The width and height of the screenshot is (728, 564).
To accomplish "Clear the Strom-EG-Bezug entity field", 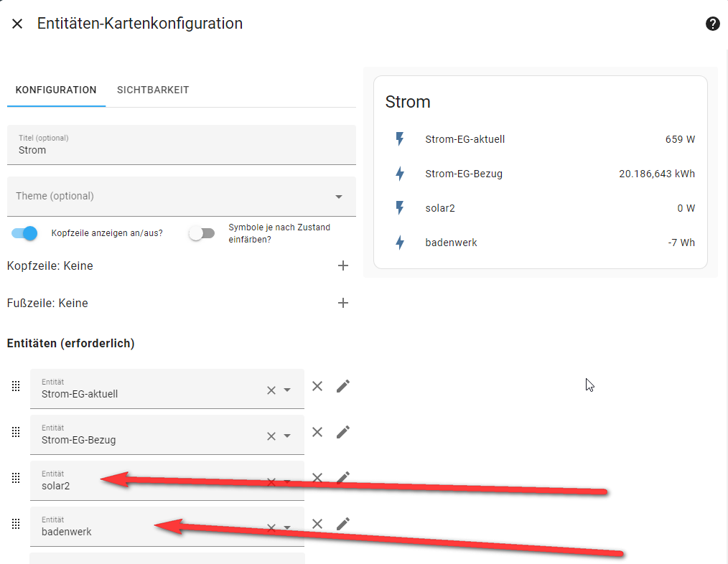I will 271,436.
